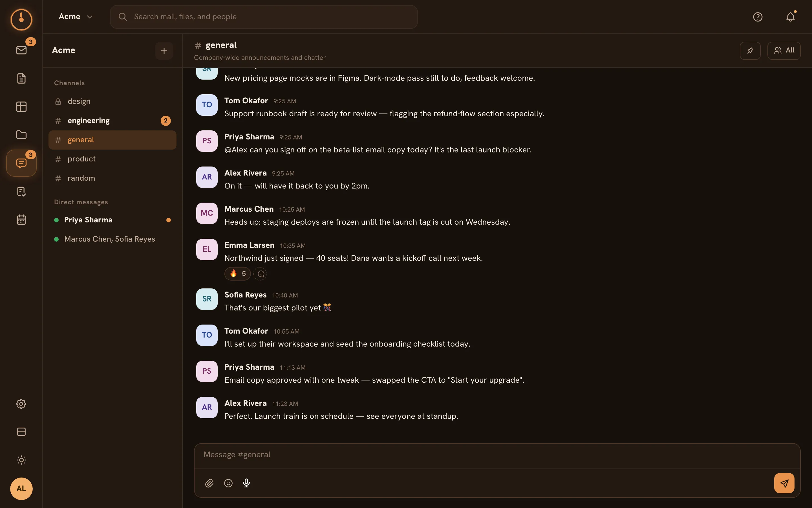
Task: Click the AR avatar at 11:23 AM
Action: click(x=207, y=407)
